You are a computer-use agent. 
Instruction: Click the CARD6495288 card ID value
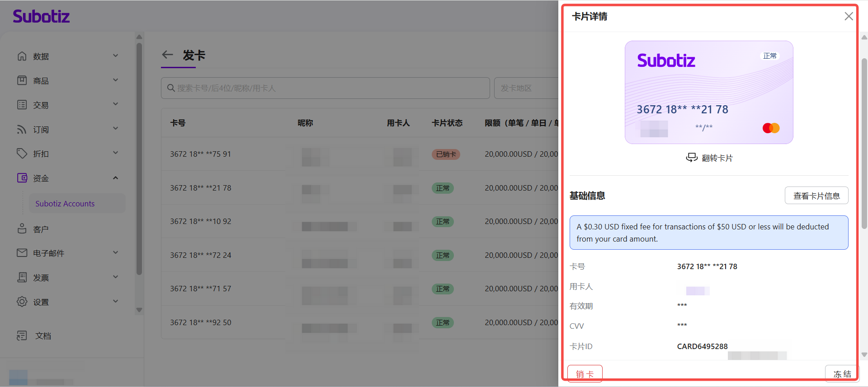[702, 346]
